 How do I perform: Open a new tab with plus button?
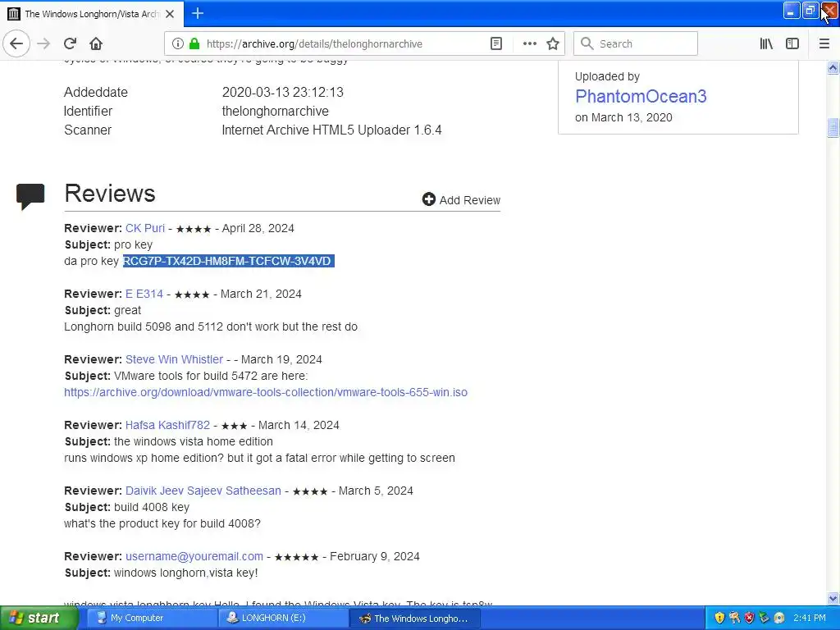[x=198, y=13]
